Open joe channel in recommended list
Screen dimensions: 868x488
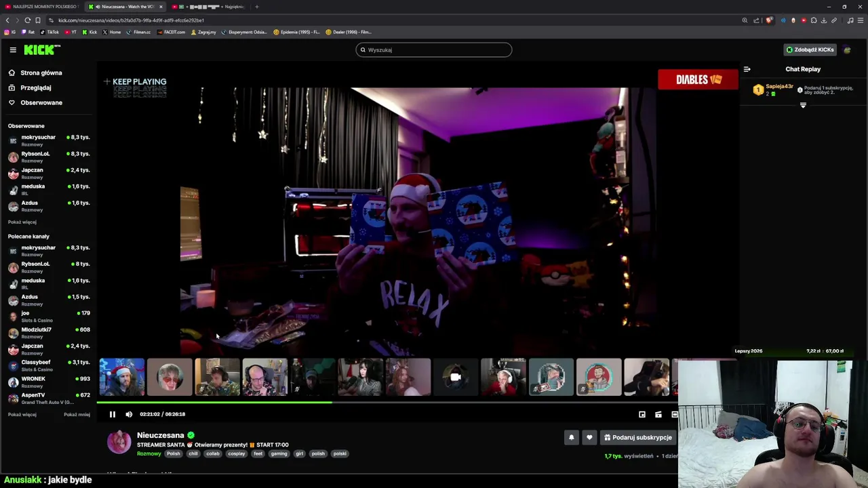(49, 317)
